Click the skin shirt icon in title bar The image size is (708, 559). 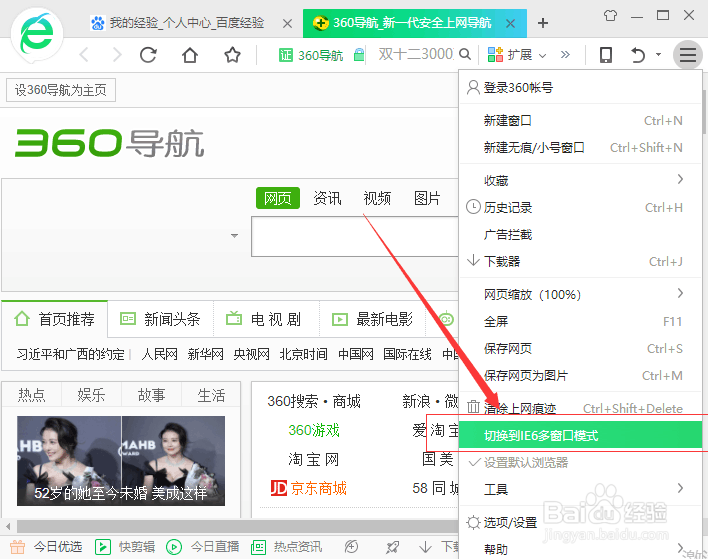click(610, 16)
